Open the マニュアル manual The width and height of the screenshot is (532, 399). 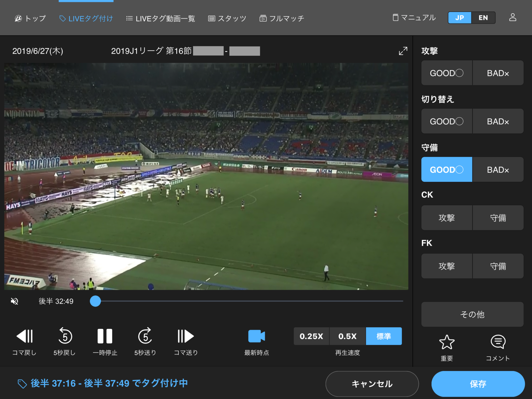[414, 18]
